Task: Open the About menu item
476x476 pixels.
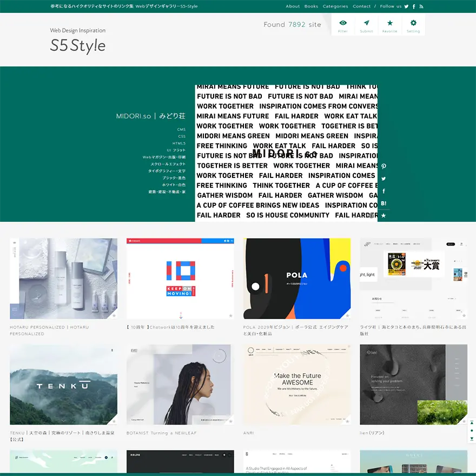Action: coord(293,6)
